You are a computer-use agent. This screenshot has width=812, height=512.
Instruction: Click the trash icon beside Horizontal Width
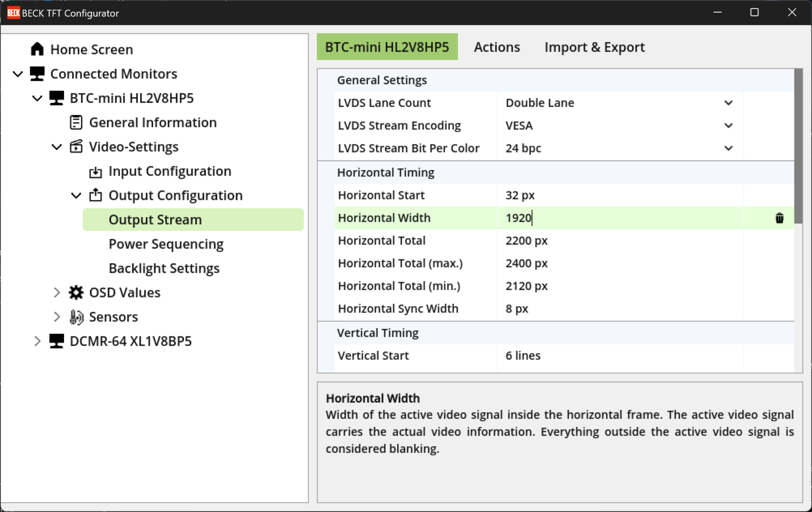click(779, 218)
